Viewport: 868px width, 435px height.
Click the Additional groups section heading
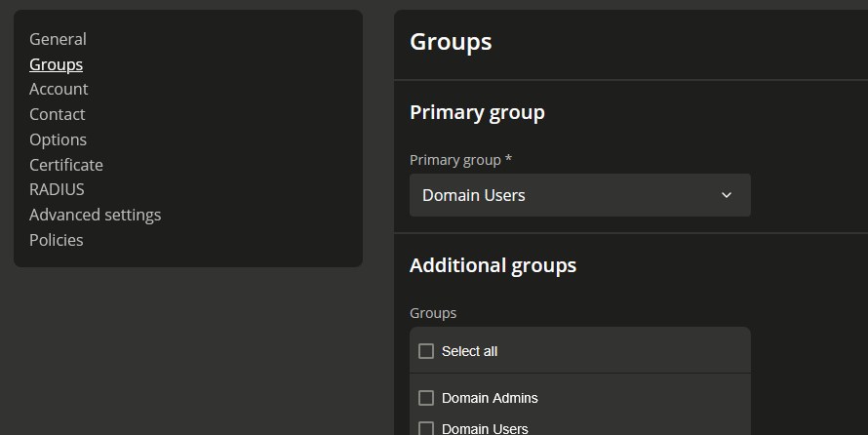pyautogui.click(x=493, y=265)
